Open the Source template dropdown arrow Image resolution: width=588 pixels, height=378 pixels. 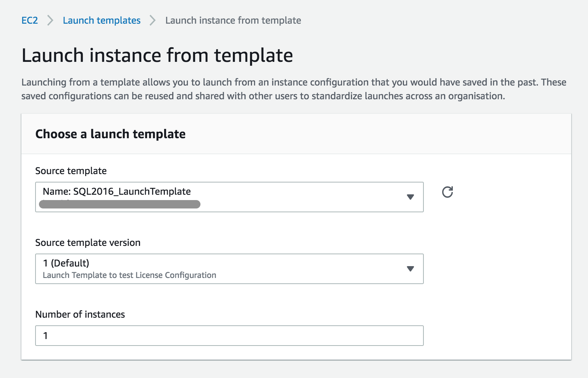coord(410,197)
